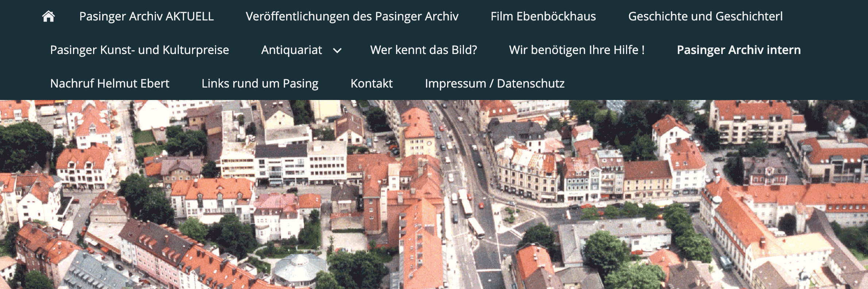Open Links rund um Pasing
Screen dimensions: 868x289
[260, 84]
